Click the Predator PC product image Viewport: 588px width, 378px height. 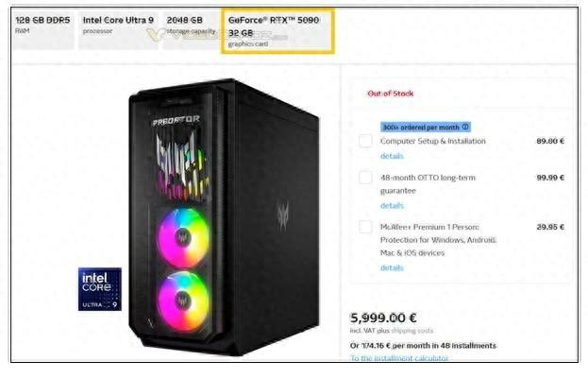225,217
